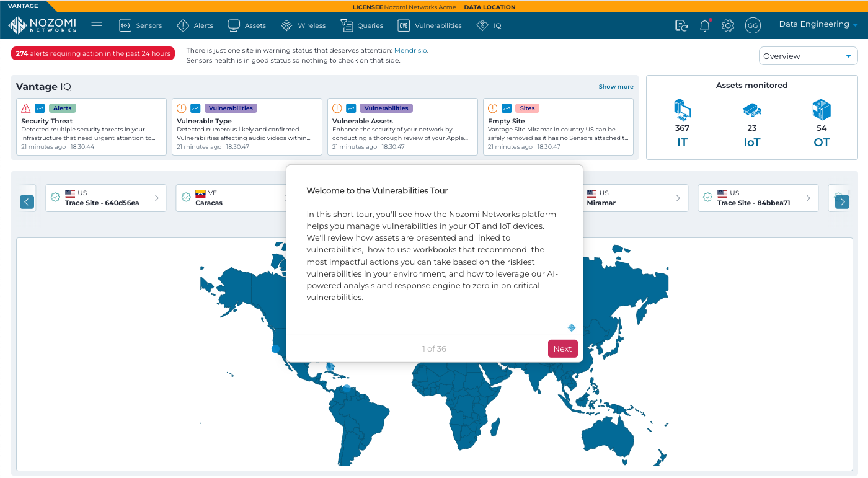The width and height of the screenshot is (868, 478).
Task: Click the Alerts tag on Security Threat card
Action: (63, 108)
